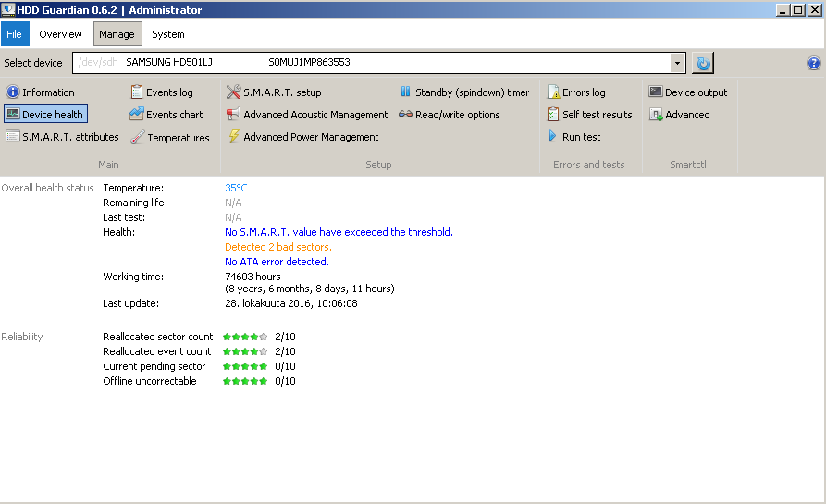826x504 pixels.
Task: Configure Standby (spindown) timer
Action: 464,92
